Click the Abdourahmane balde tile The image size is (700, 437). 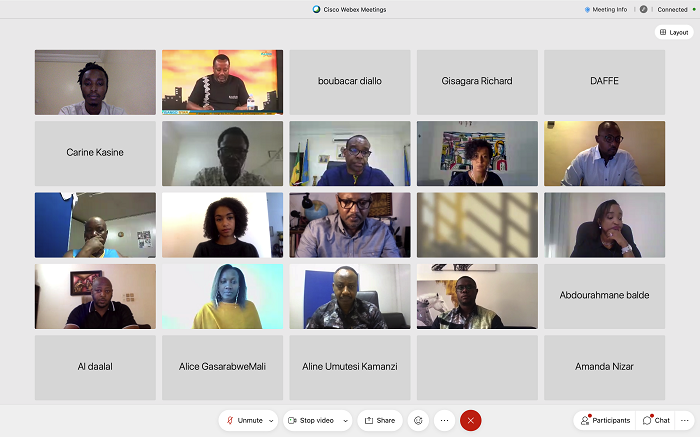coord(604,296)
